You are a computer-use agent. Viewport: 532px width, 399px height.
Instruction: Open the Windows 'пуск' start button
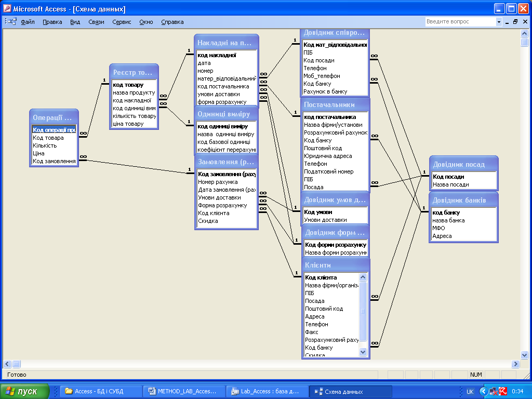pos(24,392)
